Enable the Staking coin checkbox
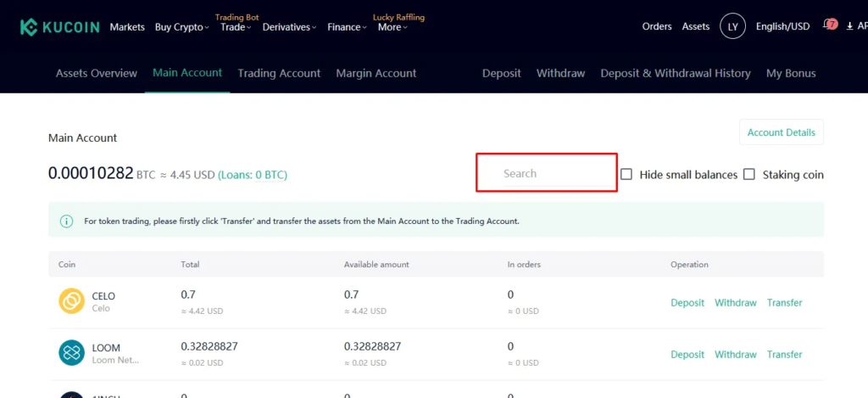Image resolution: width=868 pixels, height=398 pixels. (x=749, y=174)
